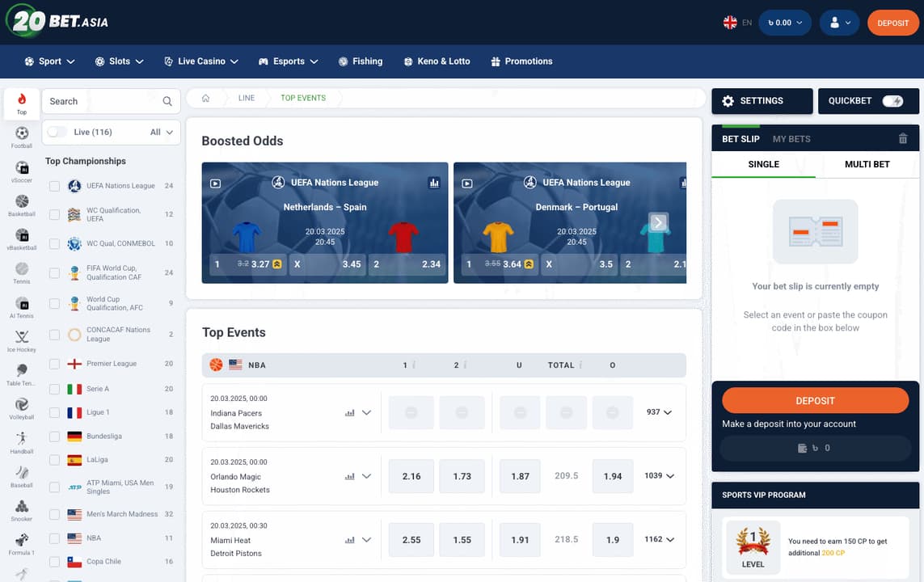Expand the Slots menu dropdown
924x582 pixels.
click(x=120, y=61)
